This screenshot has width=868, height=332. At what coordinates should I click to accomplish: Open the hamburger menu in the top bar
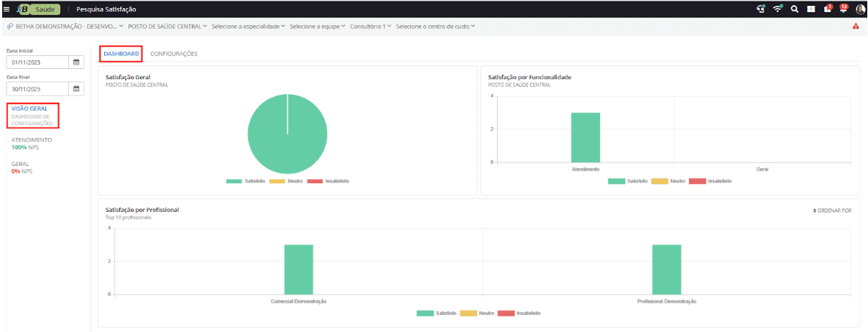tap(6, 9)
